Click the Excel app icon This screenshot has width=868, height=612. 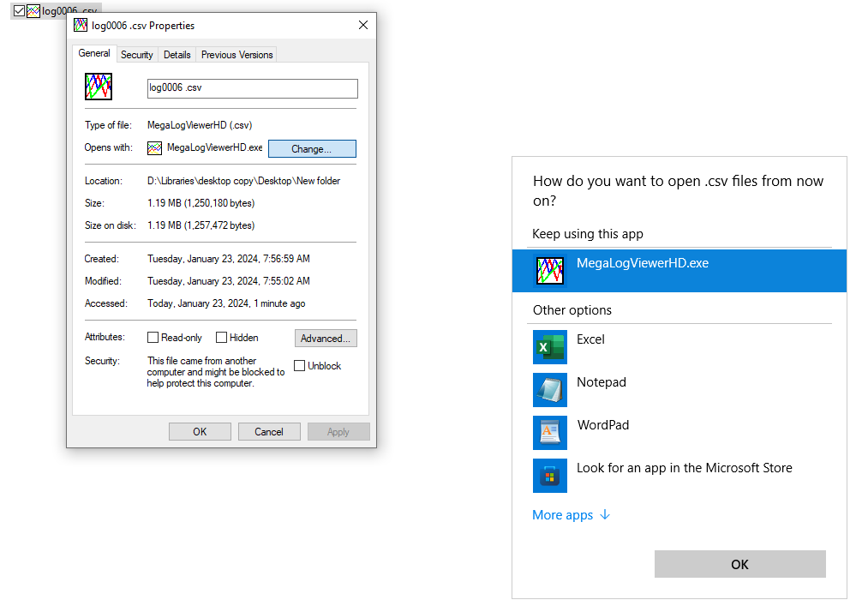(549, 347)
